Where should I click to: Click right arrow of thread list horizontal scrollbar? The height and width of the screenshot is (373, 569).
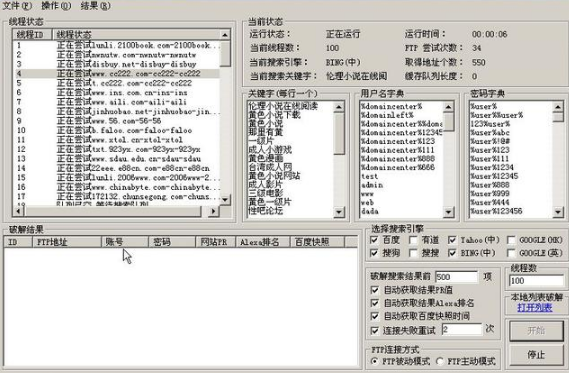pyautogui.click(x=214, y=211)
